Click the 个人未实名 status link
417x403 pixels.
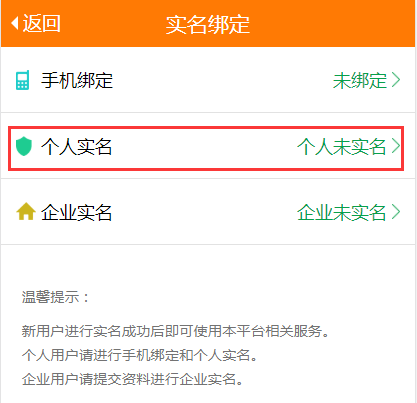(x=342, y=146)
